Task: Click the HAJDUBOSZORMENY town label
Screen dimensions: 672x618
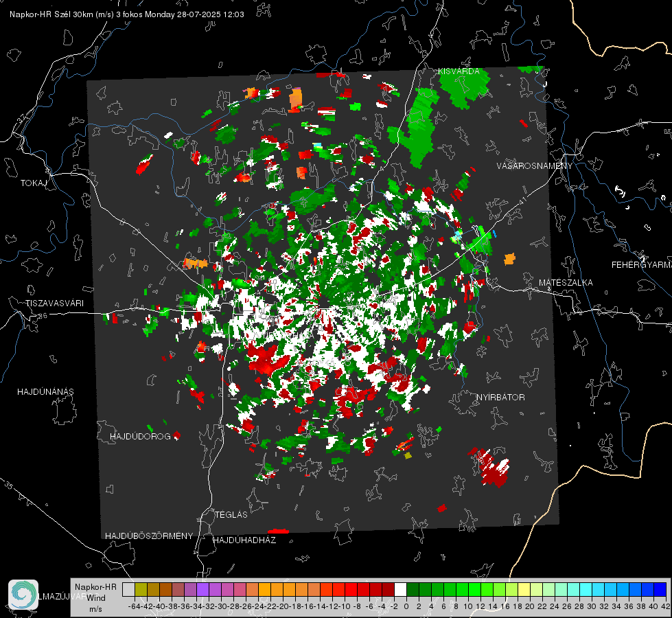Action: (149, 536)
